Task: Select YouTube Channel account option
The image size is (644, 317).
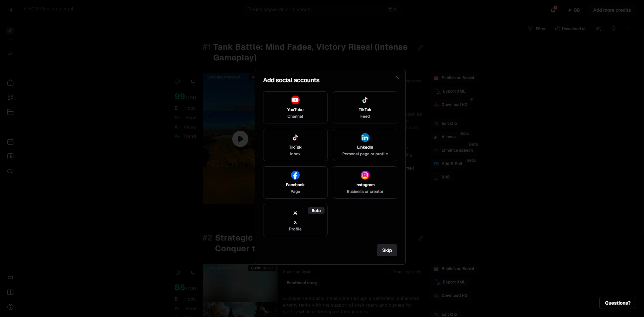Action: coord(295,107)
